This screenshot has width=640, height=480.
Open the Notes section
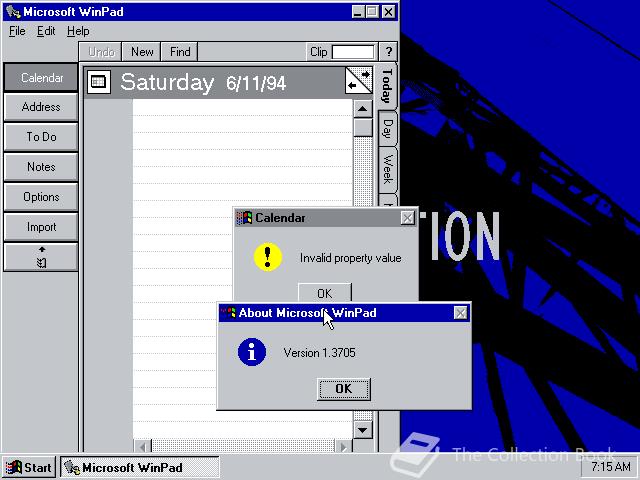click(41, 167)
